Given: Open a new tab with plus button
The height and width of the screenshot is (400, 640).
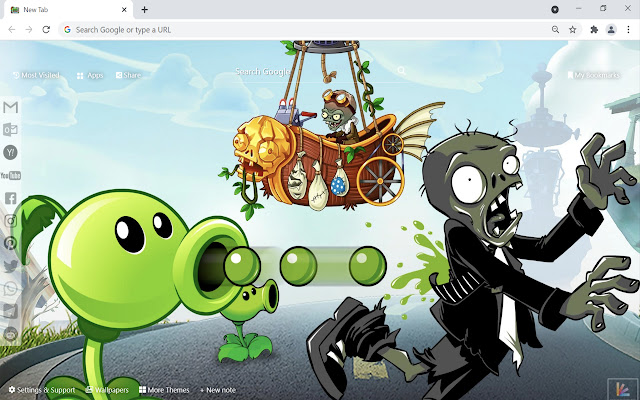Looking at the screenshot, I should (x=144, y=10).
